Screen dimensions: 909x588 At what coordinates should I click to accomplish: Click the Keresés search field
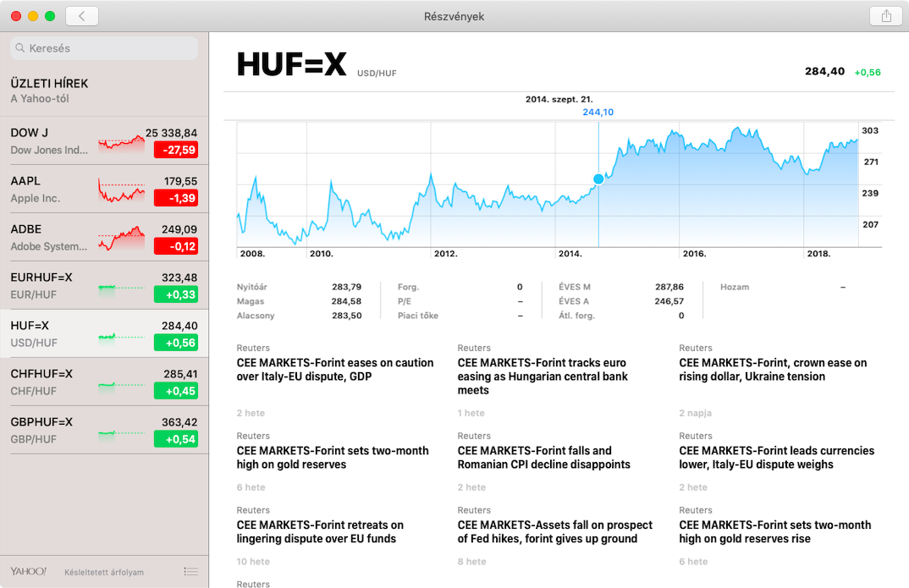[104, 48]
